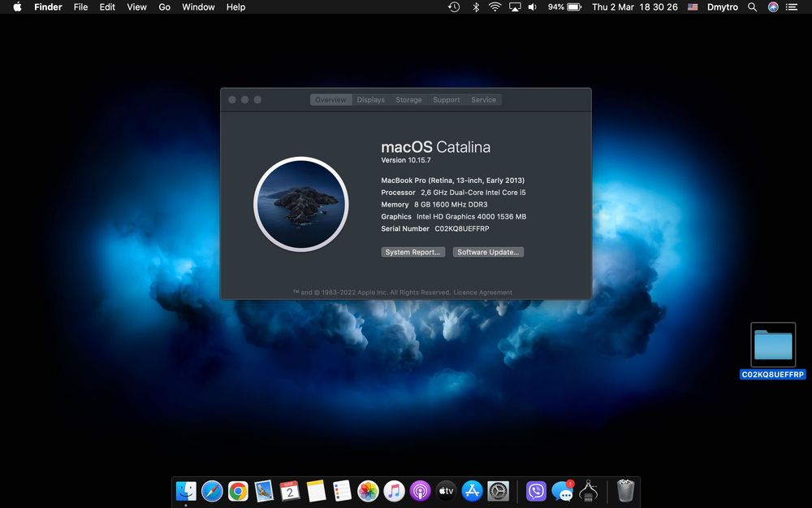Image resolution: width=812 pixels, height=508 pixels.
Task: Open the Dmytro user menu
Action: pyautogui.click(x=723, y=7)
